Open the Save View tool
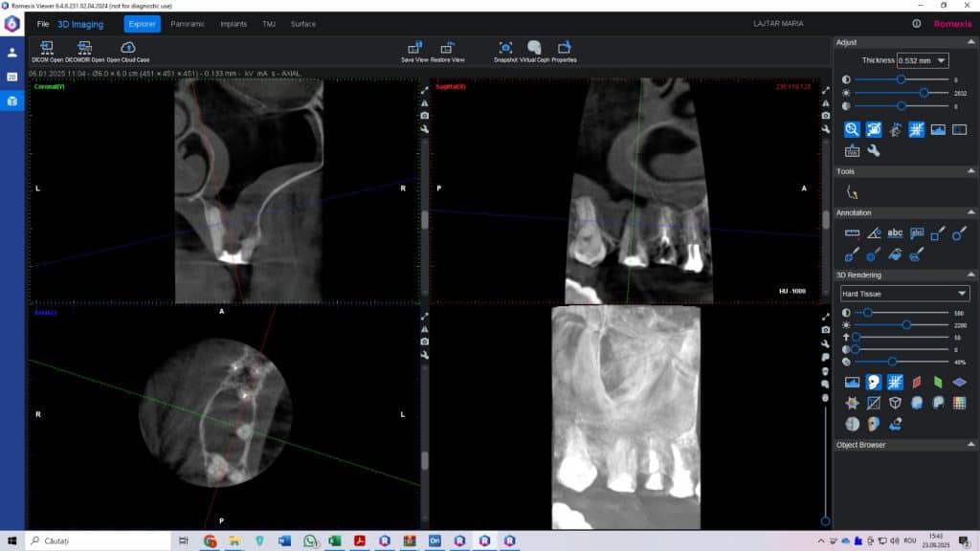This screenshot has width=980, height=551. (416, 50)
